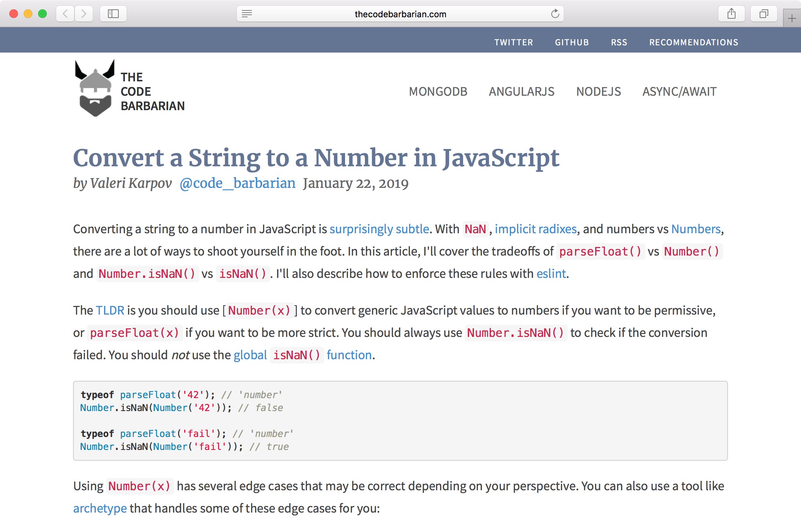Click THE CODE BARBARIAN site title
801x532 pixels.
point(153,91)
